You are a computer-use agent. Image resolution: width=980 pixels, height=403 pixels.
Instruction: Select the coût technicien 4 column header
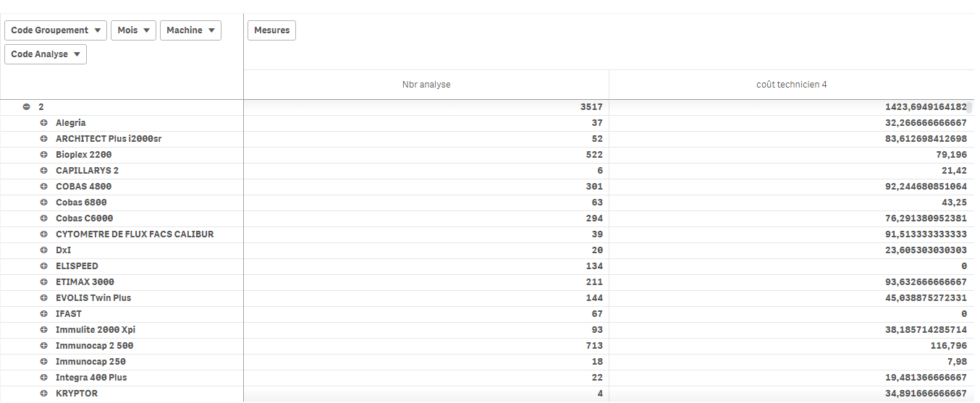click(x=790, y=85)
